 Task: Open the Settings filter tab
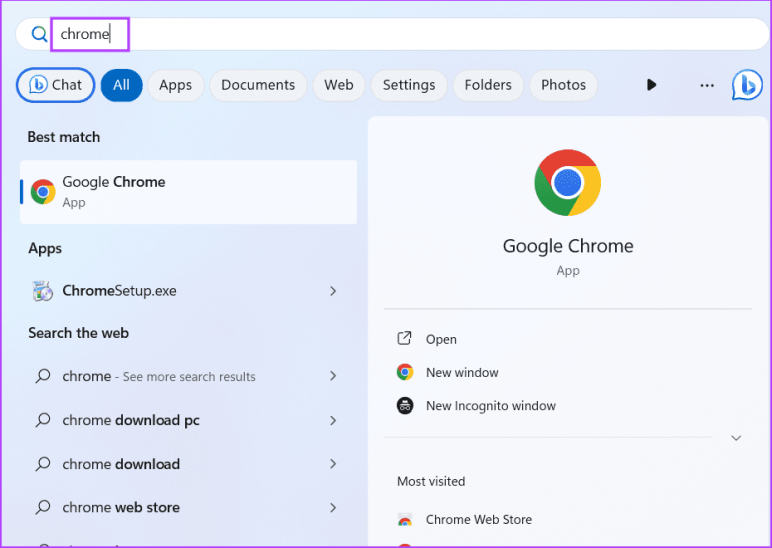pos(408,85)
